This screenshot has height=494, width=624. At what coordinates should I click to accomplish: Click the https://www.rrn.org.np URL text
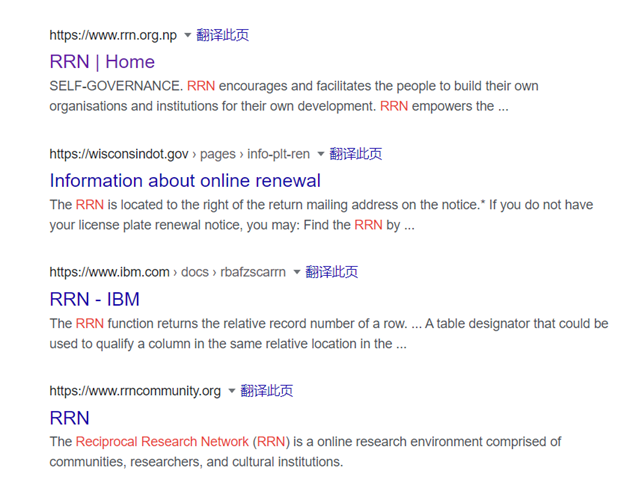[113, 35]
